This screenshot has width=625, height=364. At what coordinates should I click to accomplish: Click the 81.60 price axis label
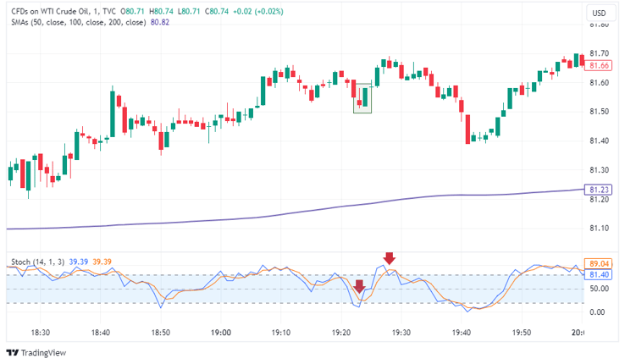599,82
